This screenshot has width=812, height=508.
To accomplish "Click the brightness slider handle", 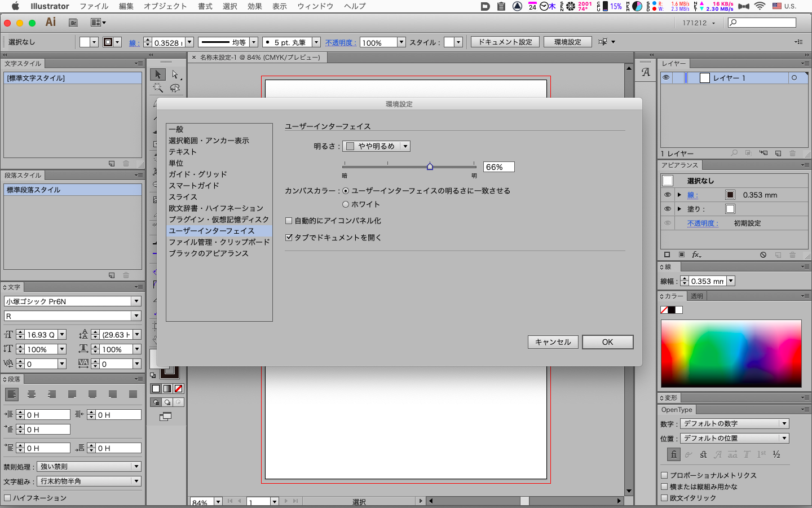I will click(430, 167).
